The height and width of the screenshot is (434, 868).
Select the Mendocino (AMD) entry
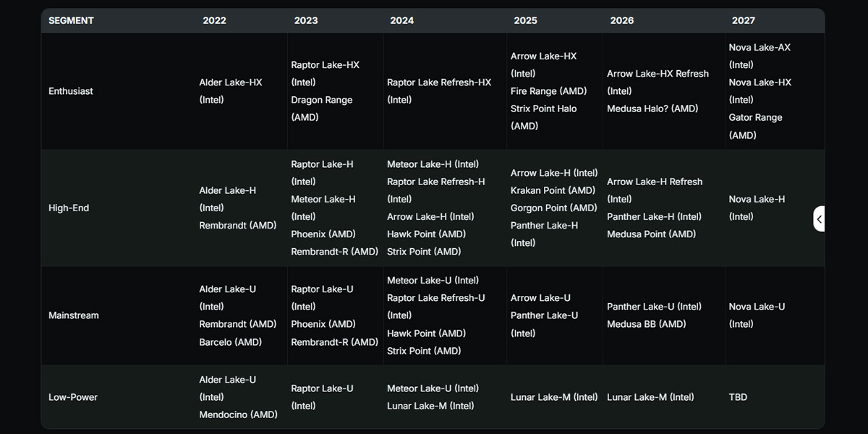(239, 415)
